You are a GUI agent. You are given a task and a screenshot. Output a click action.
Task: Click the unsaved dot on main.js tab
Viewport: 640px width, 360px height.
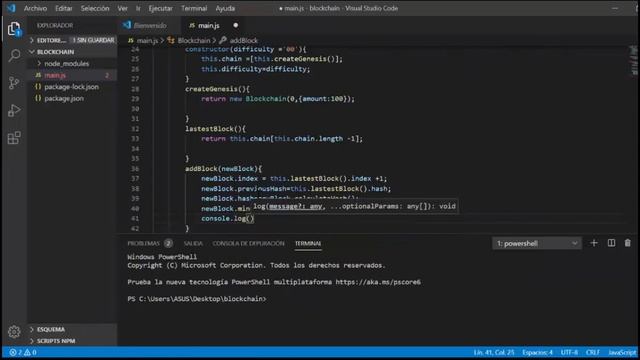[236, 25]
